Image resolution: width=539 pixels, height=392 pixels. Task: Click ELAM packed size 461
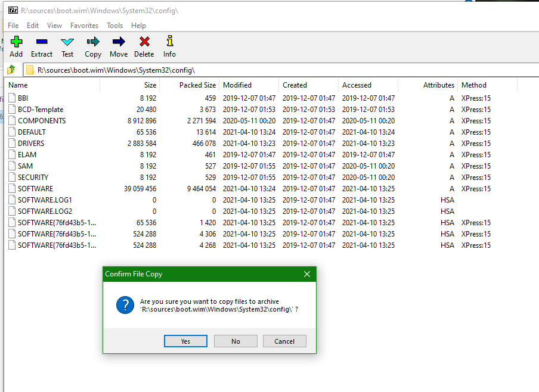click(210, 155)
